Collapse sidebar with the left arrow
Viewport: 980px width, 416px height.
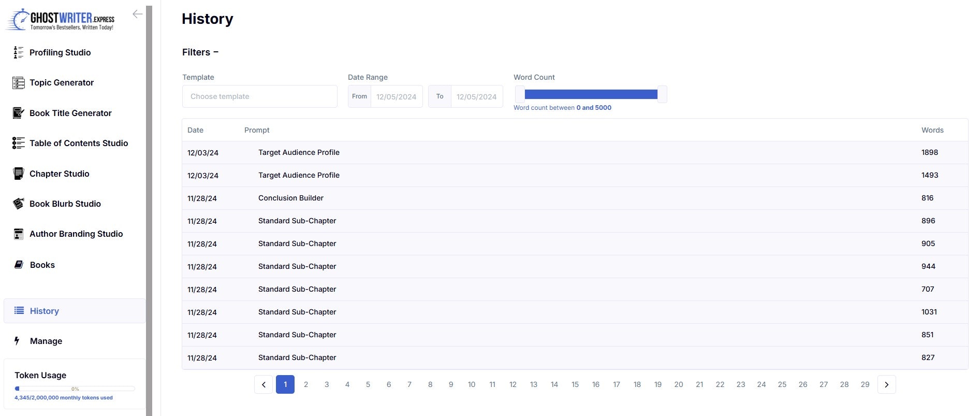pyautogui.click(x=137, y=14)
